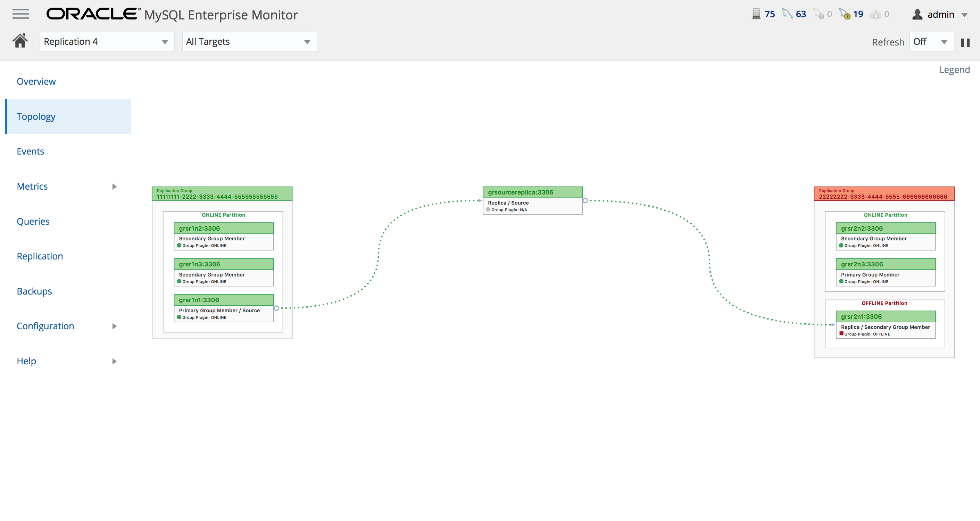Viewport: 980px width, 521px height.
Task: Show the topology Legend
Action: click(954, 70)
